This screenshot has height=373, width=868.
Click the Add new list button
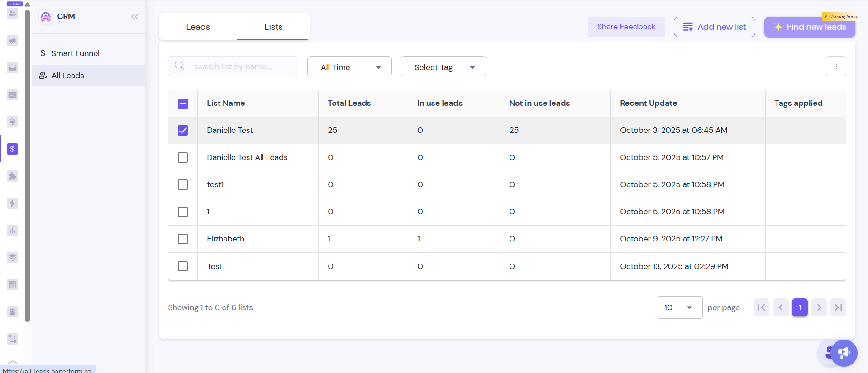[x=714, y=27]
